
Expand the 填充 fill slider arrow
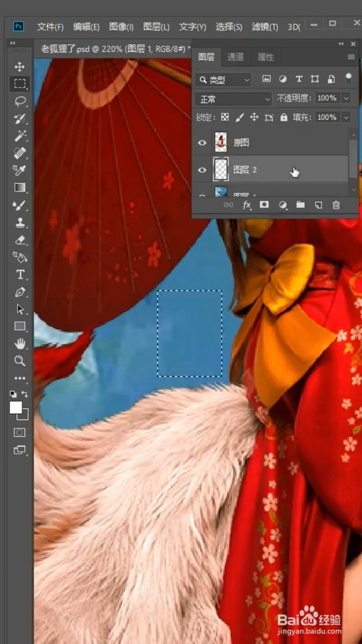[346, 118]
